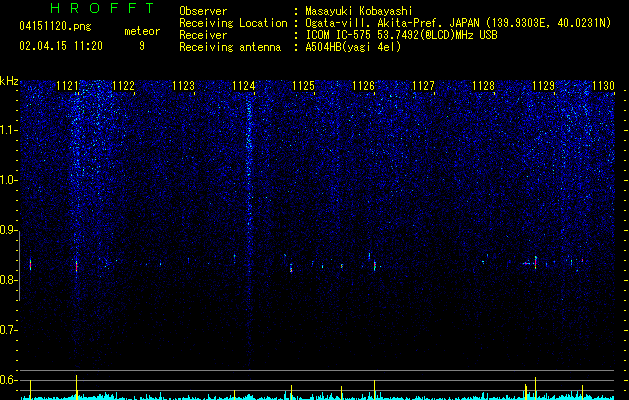The height and width of the screenshot is (400, 629).
Task: Click the 0.9 kHz axis label
Action: 8,230
